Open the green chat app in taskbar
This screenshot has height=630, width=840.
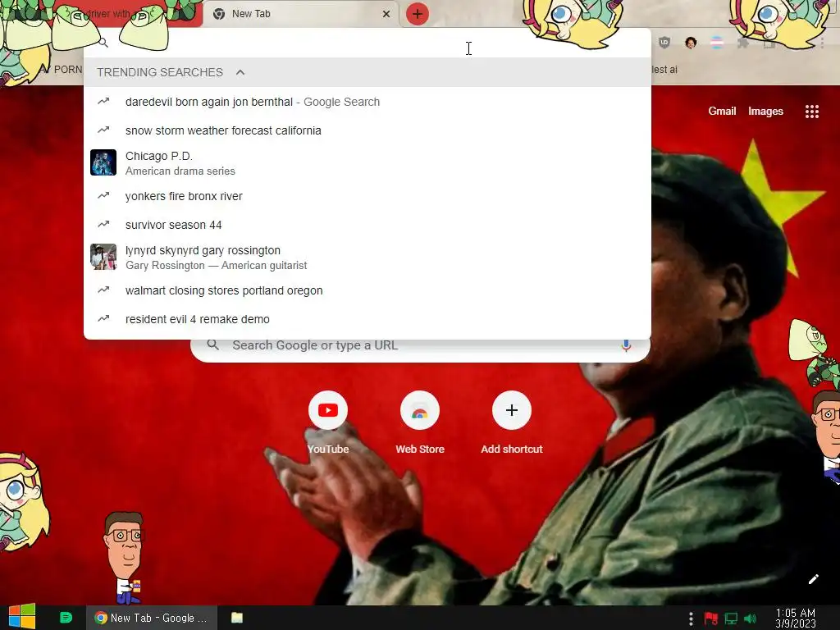point(66,618)
